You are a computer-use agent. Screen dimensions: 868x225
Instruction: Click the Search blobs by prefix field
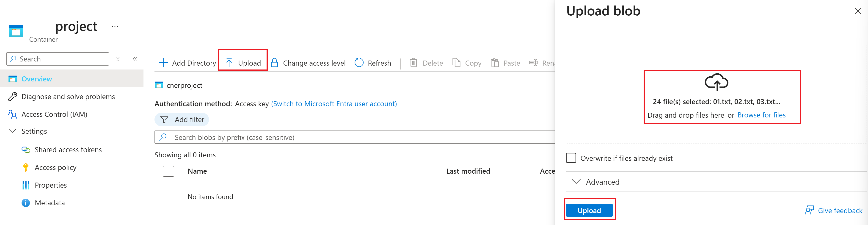click(x=354, y=137)
